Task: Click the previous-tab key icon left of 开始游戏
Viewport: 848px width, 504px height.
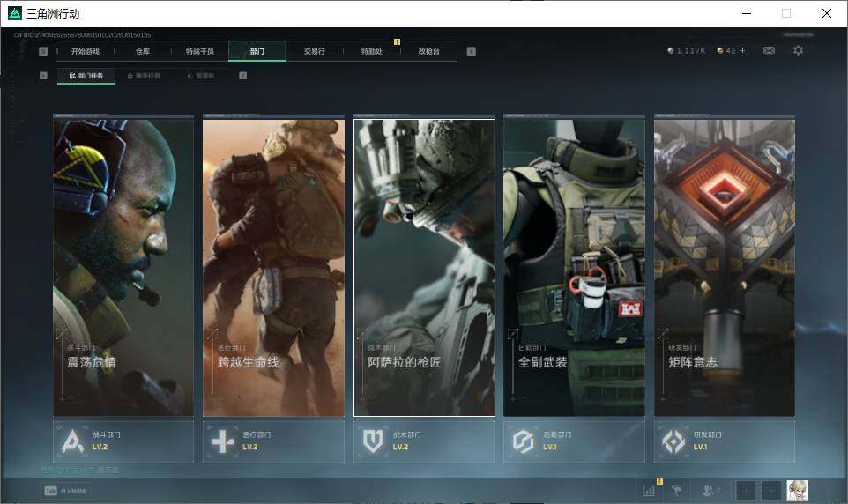Action: 43,51
